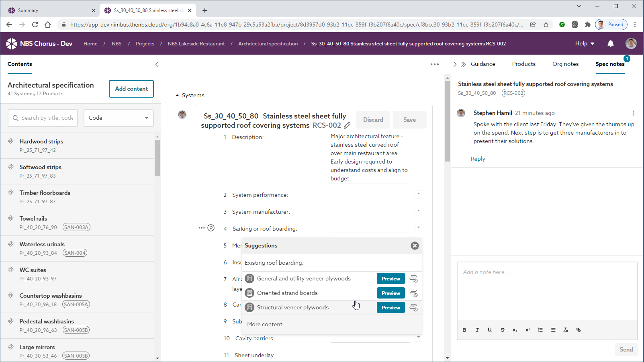Open the three-dot menu above the specification editor

(x=435, y=64)
